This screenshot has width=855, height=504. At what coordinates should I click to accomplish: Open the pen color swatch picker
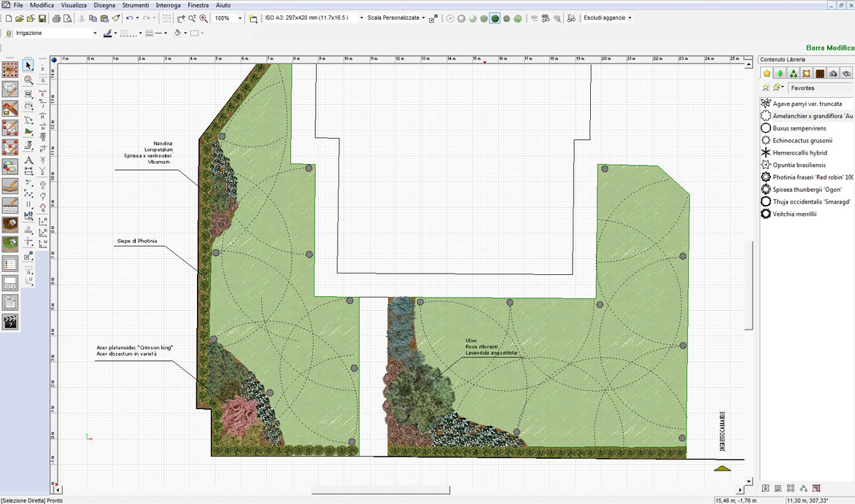point(109,34)
